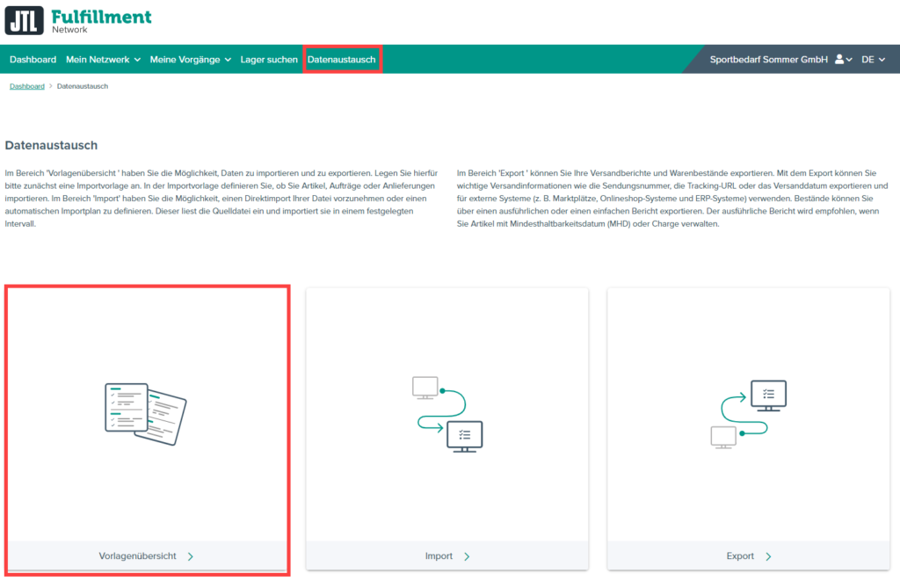Screen dimensions: 900x588
Task: Click the arrow next to Vorlagenübersicht
Action: pyautogui.click(x=191, y=556)
